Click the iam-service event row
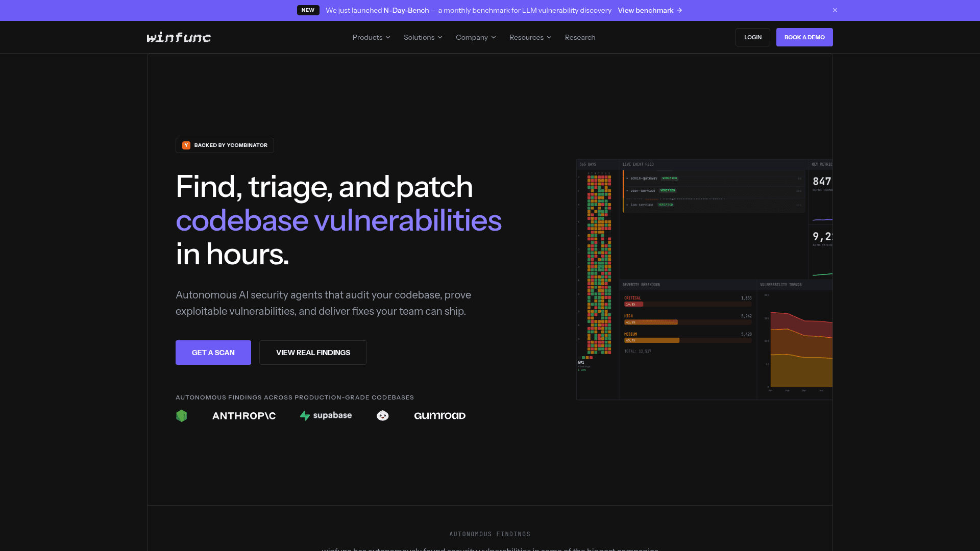Image resolution: width=980 pixels, height=551 pixels. tap(714, 205)
